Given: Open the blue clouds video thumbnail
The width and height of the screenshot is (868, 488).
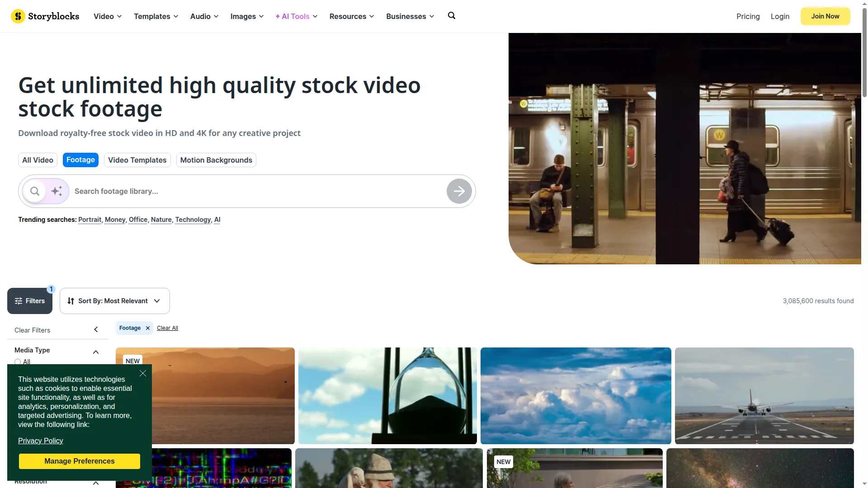Looking at the screenshot, I should point(576,396).
